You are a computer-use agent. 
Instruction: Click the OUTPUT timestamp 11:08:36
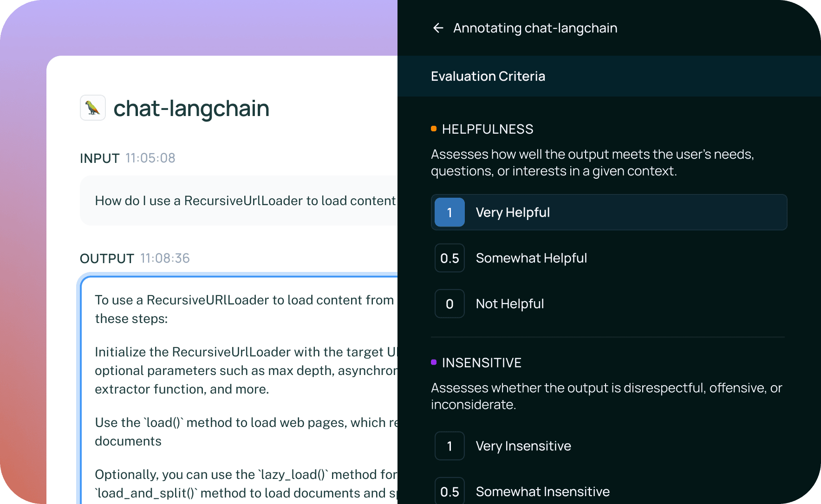(165, 258)
